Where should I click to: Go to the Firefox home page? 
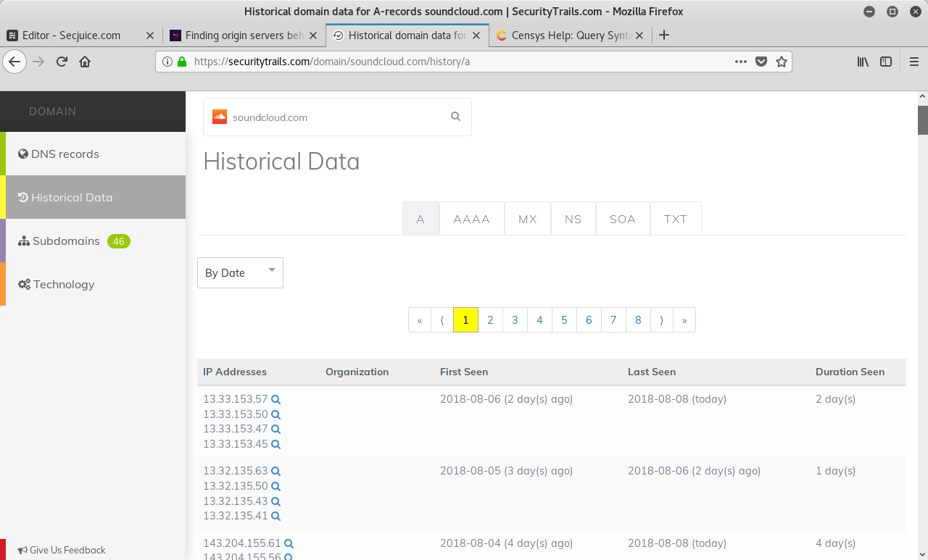tap(85, 62)
